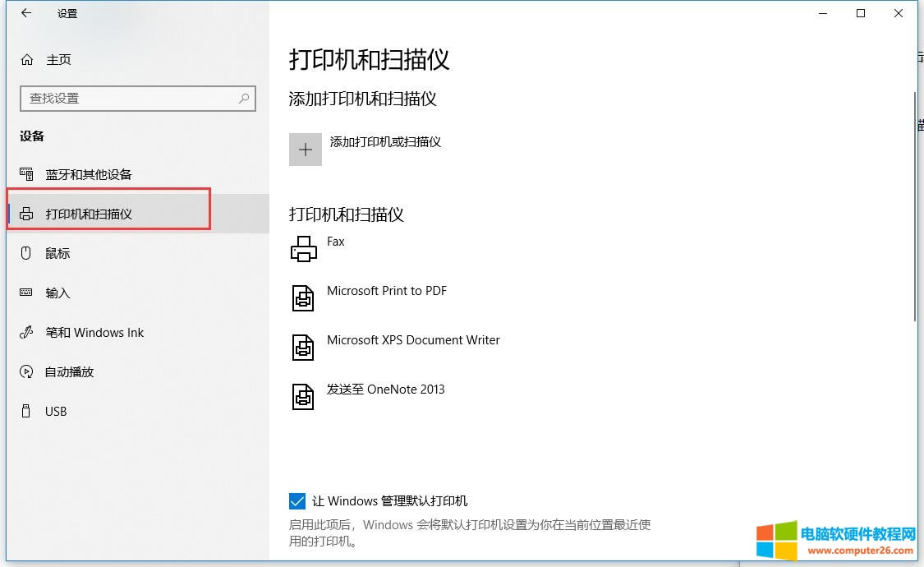Click the search magnifier icon

[x=244, y=99]
